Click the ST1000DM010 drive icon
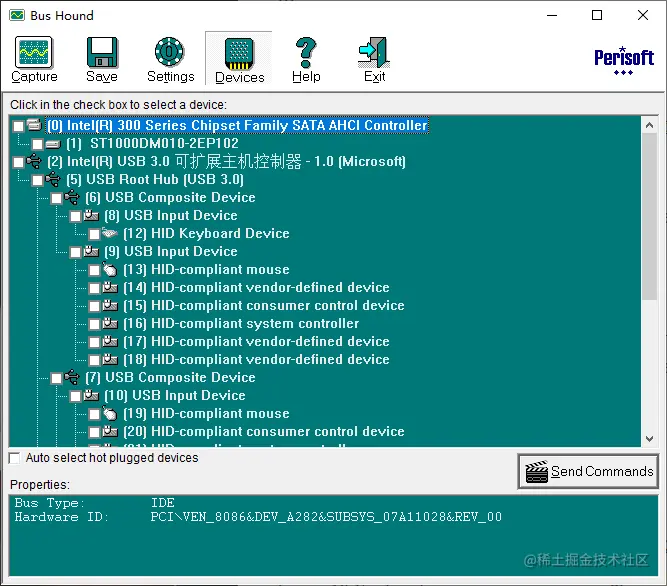Image resolution: width=667 pixels, height=586 pixels. pos(53,144)
